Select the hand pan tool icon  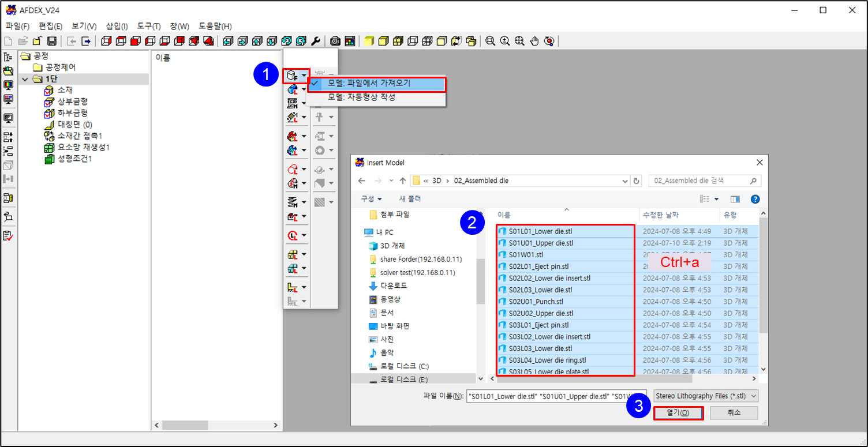point(534,41)
